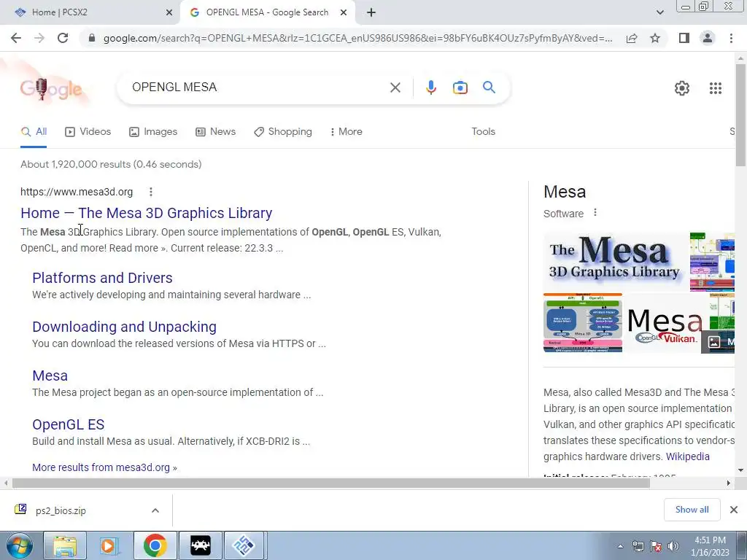Screen dimensions: 747x560
Task: Click the browser forward arrow
Action: point(39,38)
